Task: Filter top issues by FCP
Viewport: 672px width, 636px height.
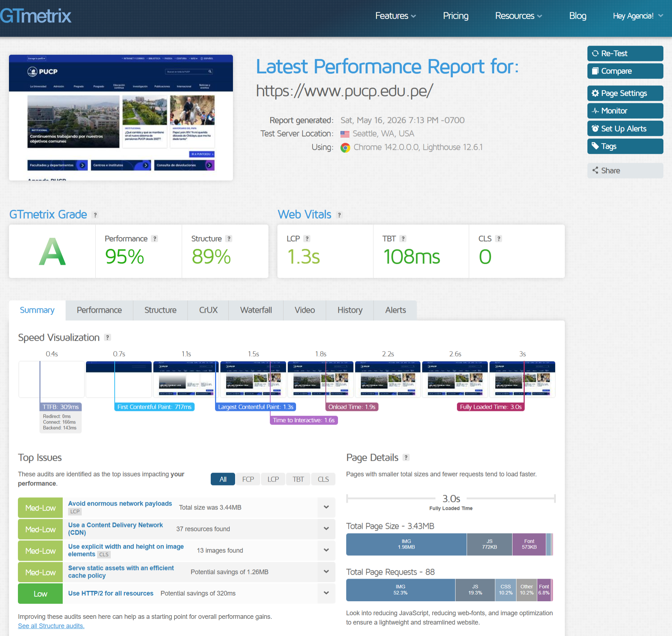Action: tap(248, 479)
